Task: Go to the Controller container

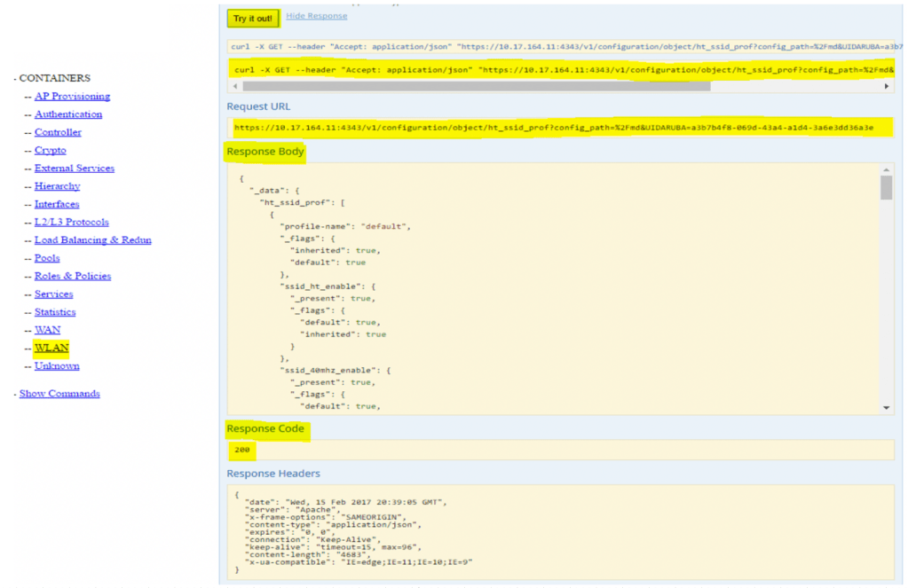Action: [x=58, y=132]
